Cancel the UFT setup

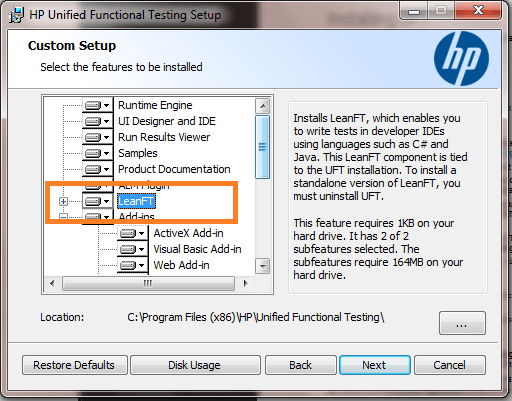pyautogui.click(x=450, y=365)
